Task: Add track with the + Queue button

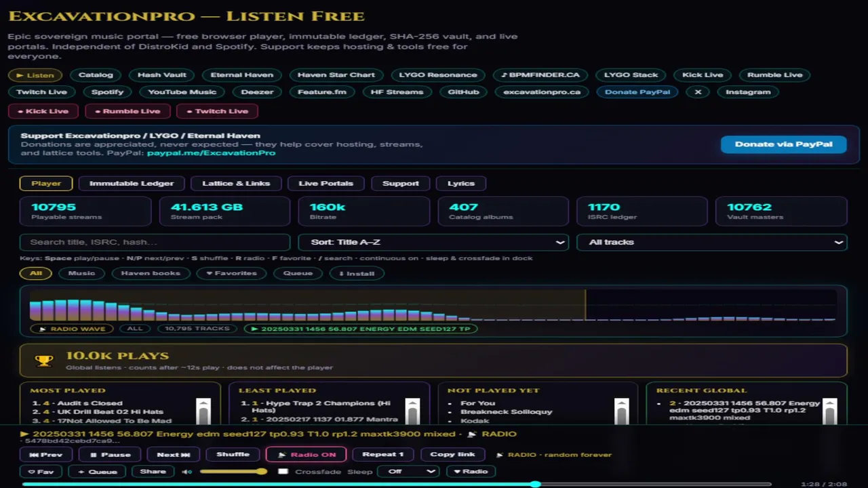Action: click(97, 472)
